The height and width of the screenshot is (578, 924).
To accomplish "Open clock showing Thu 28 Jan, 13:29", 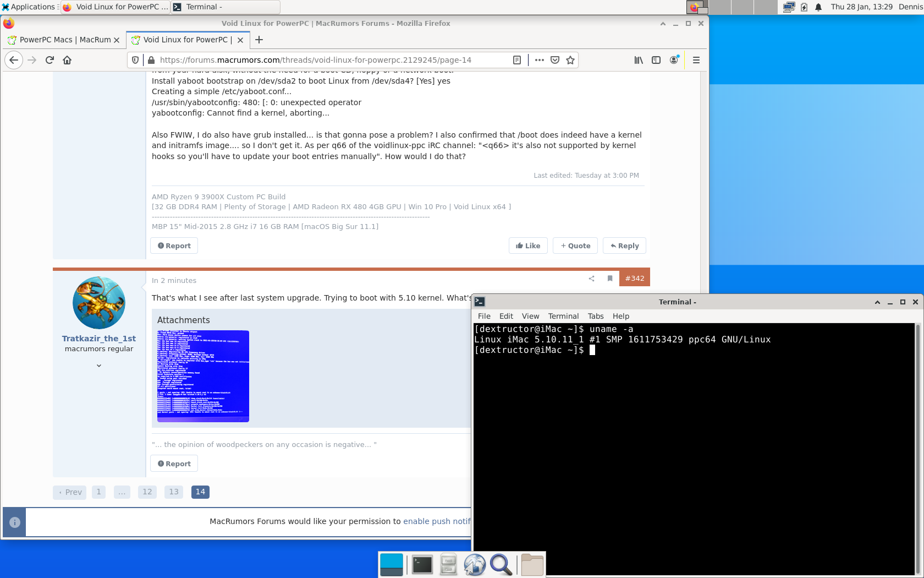I will [x=861, y=7].
